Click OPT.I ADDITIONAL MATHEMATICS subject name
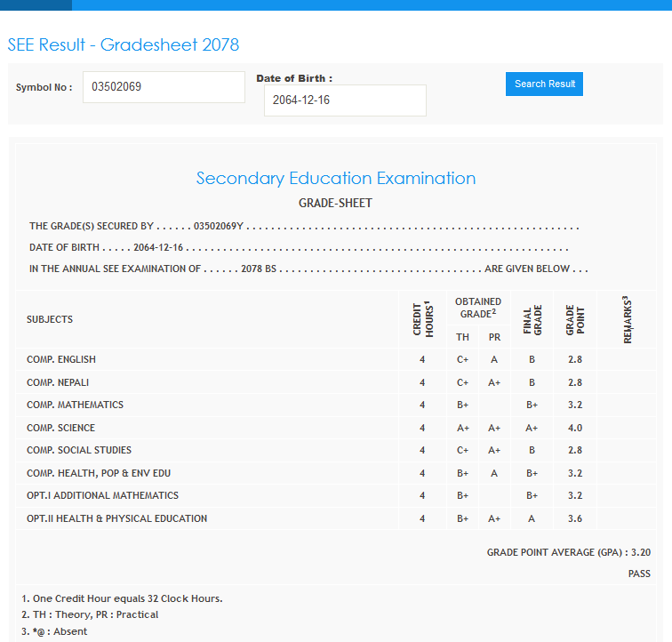Viewport: 672px width, 642px height. click(x=102, y=495)
